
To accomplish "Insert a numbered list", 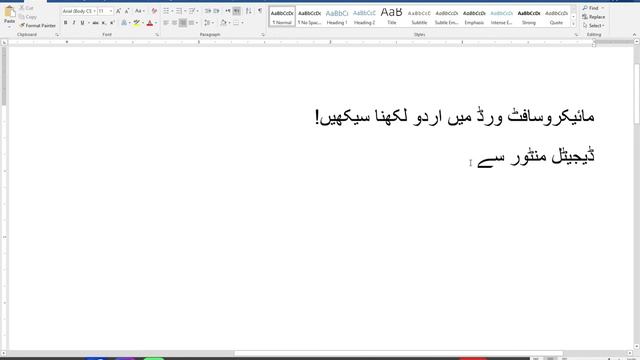I will tap(178, 11).
